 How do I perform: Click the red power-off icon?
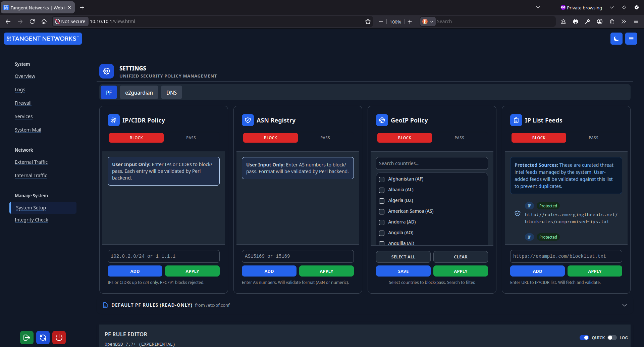[59, 338]
